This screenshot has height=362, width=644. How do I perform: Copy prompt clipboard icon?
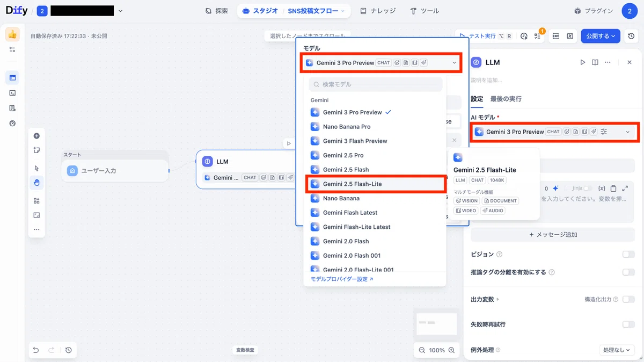coord(613,189)
